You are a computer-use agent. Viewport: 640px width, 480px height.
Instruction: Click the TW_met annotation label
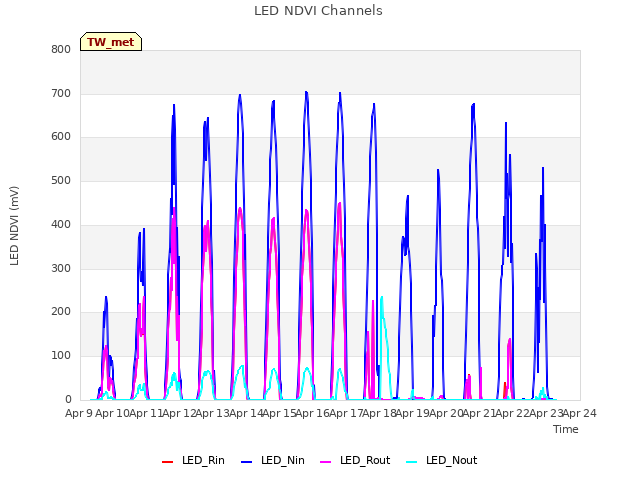click(111, 42)
